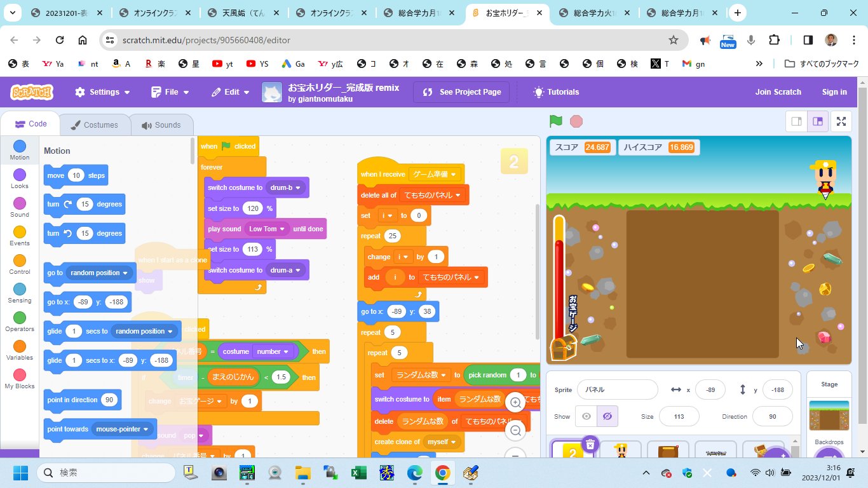The height and width of the screenshot is (488, 868).
Task: Open new browser tab
Action: click(737, 13)
